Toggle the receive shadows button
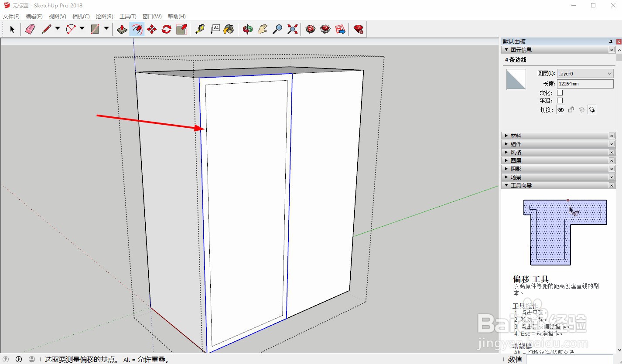The height and width of the screenshot is (364, 622). pos(581,110)
